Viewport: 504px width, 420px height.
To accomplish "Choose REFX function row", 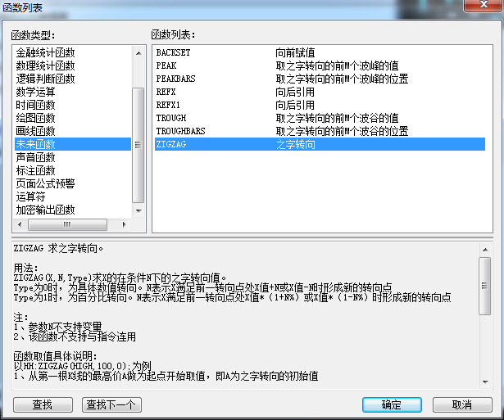I will pos(320,93).
